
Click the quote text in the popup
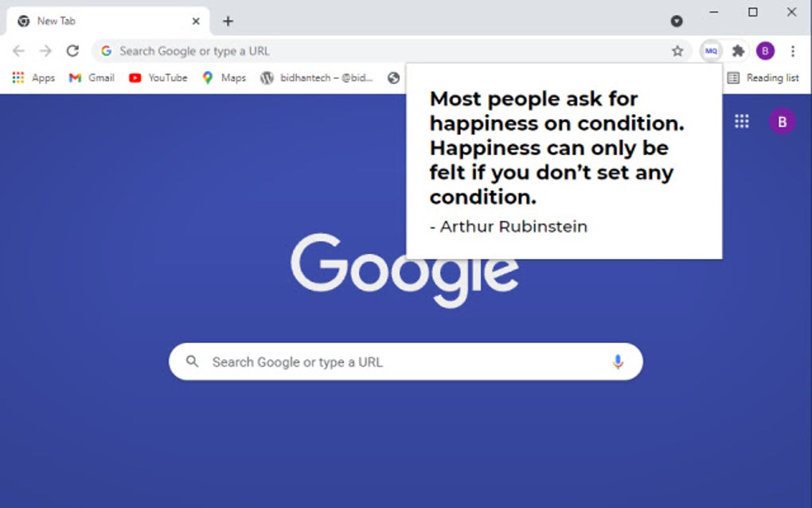coord(556,147)
